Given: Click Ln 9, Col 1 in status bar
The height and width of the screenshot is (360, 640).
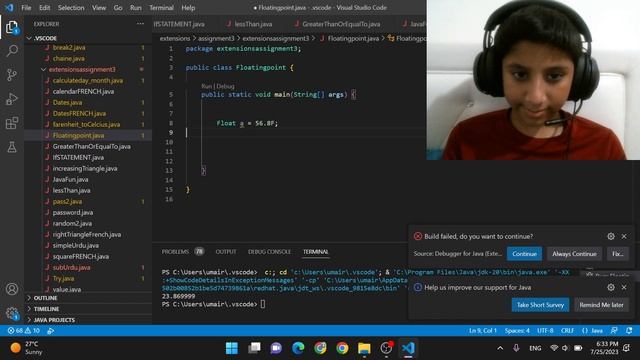Looking at the screenshot, I should click(483, 331).
